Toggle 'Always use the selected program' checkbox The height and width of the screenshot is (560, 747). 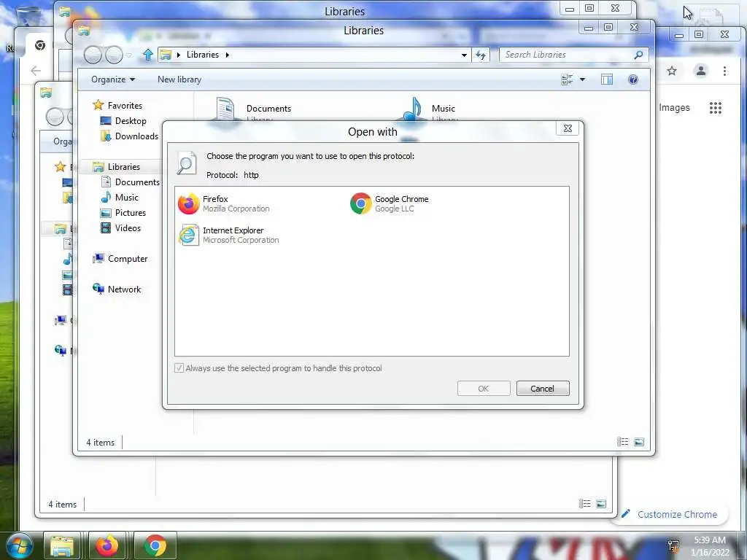coord(179,367)
